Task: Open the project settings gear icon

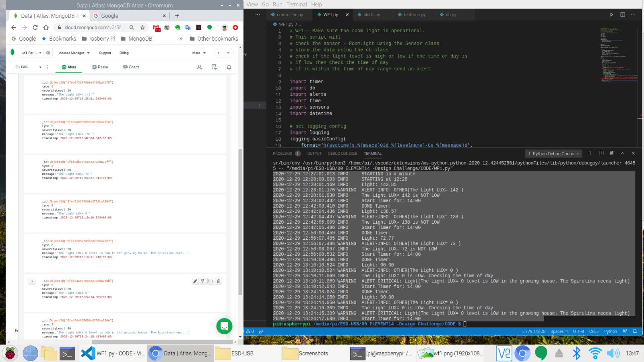Action: click(48, 53)
